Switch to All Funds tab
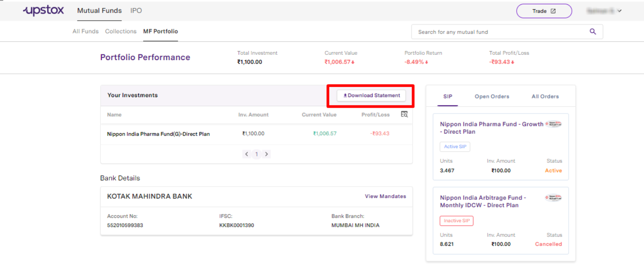This screenshot has height=277, width=644. (85, 31)
